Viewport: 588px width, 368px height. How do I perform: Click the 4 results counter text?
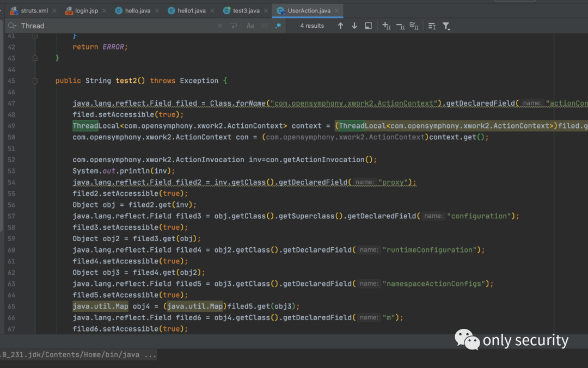(x=312, y=26)
